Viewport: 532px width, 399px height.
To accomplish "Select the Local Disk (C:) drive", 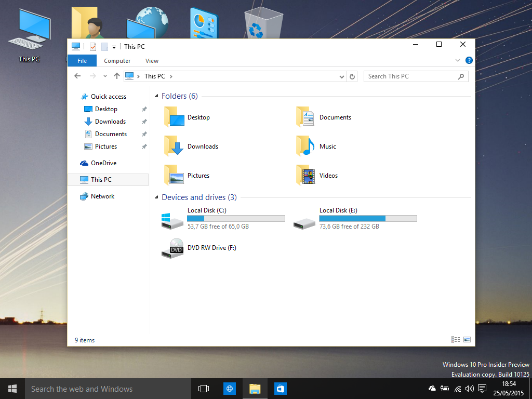I will (223, 219).
